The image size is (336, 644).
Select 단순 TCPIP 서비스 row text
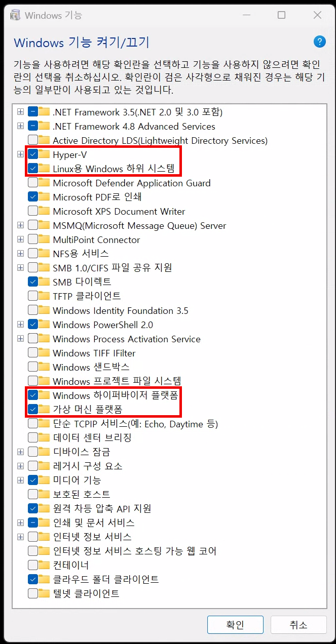(135, 423)
